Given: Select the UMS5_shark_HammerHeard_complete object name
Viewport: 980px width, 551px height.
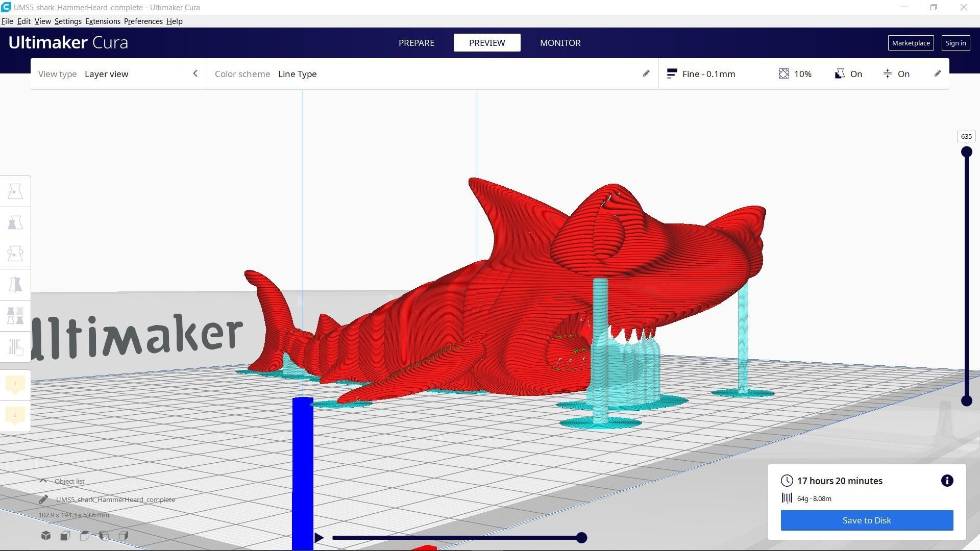Looking at the screenshot, I should tap(115, 499).
